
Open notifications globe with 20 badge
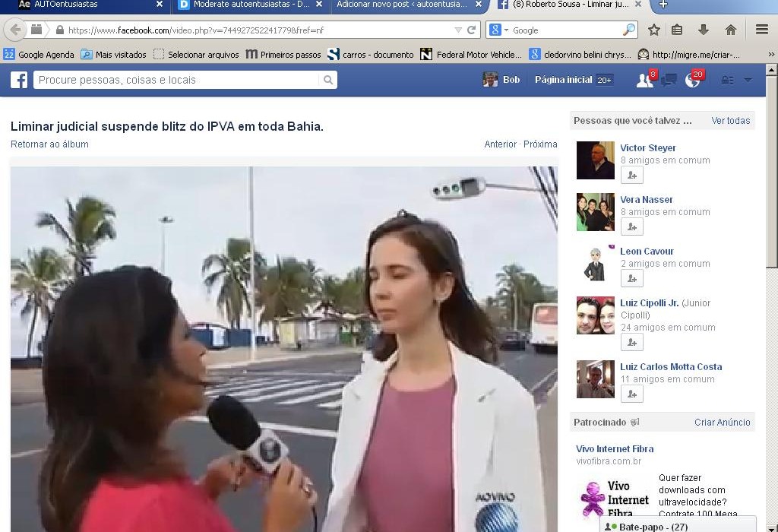coord(692,80)
